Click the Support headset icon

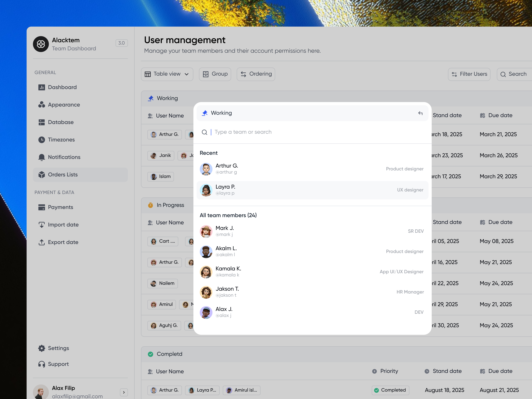[x=42, y=364]
